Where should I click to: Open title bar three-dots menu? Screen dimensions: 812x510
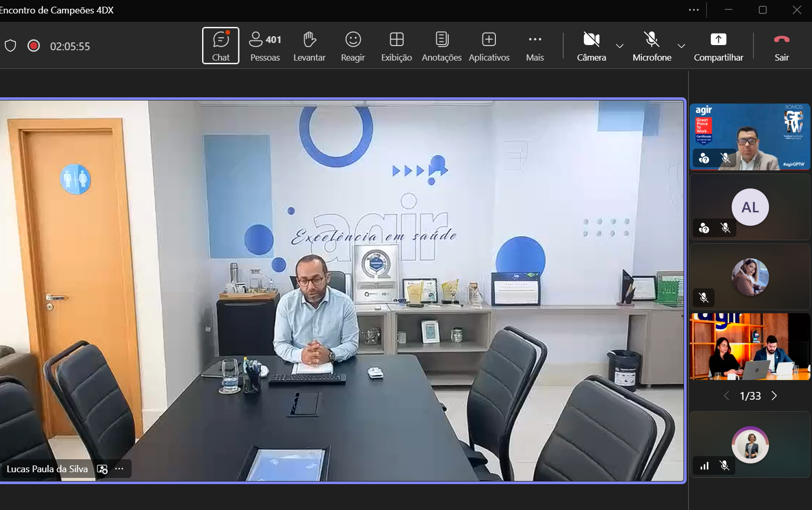pyautogui.click(x=694, y=10)
